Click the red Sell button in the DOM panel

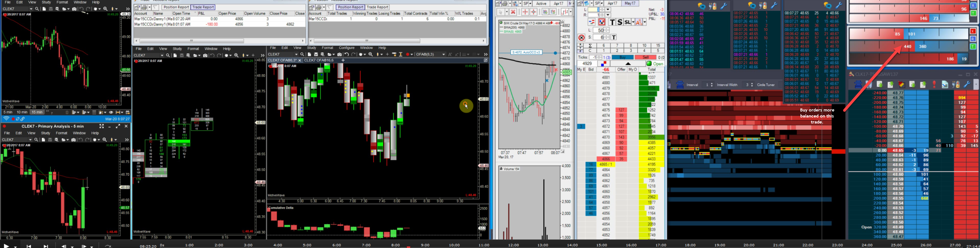pyautogui.click(x=646, y=58)
